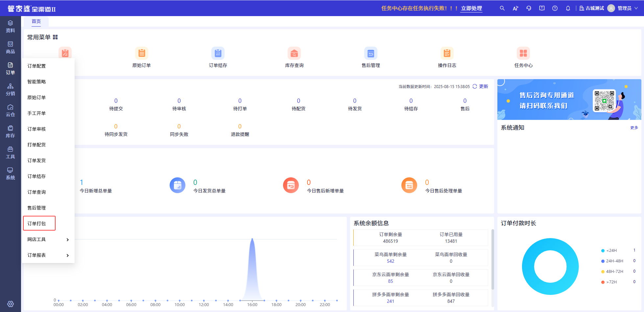Viewport: 644px width, 312px height.
Task: Click the 任务中心 shortcut icon
Action: pyautogui.click(x=523, y=53)
